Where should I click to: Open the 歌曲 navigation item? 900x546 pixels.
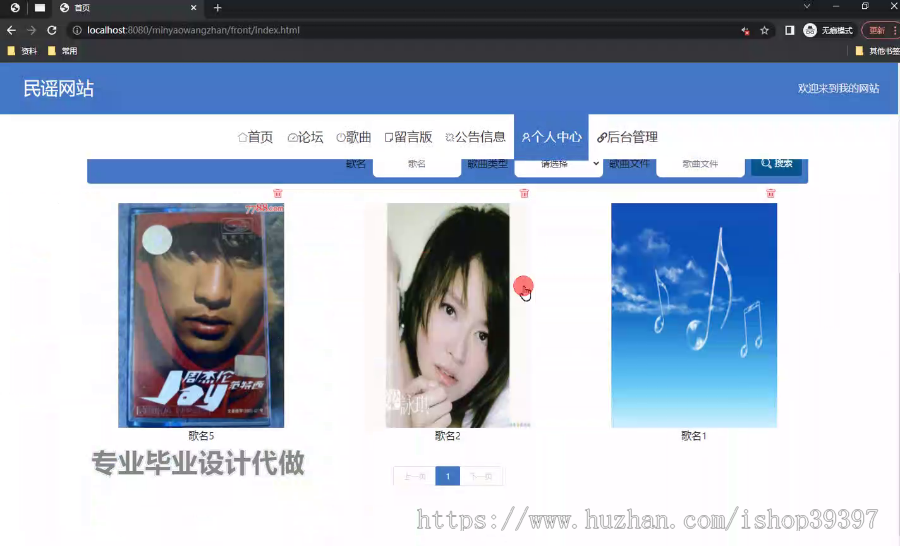(354, 137)
